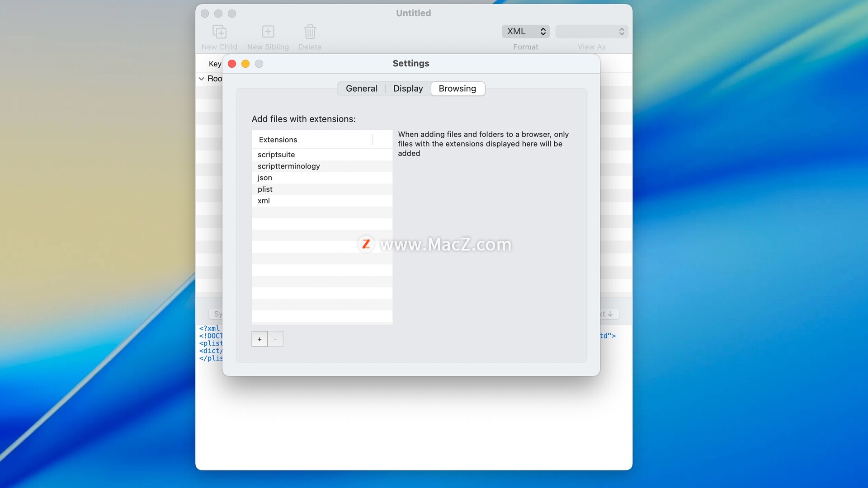Click the minus remove extension button

click(x=275, y=339)
